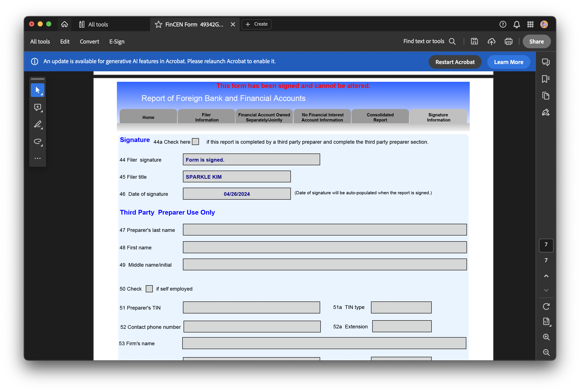Viewport: 580px width, 392px height.
Task: Open the Convert menu
Action: (x=89, y=42)
